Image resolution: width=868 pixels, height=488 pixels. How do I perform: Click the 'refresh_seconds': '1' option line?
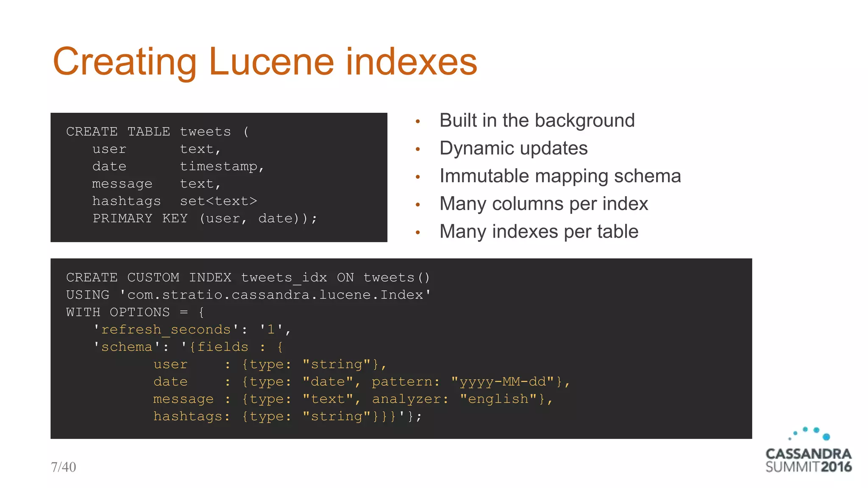click(x=192, y=330)
